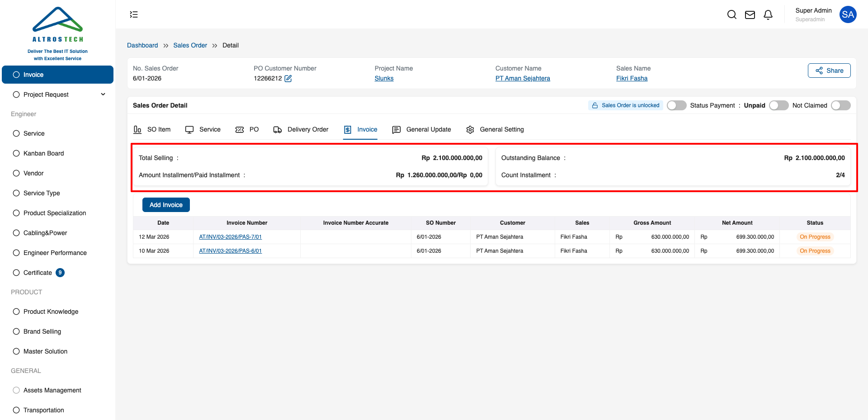Viewport: 868px width, 420px height.
Task: Switch to the General Setting tab
Action: point(495,130)
